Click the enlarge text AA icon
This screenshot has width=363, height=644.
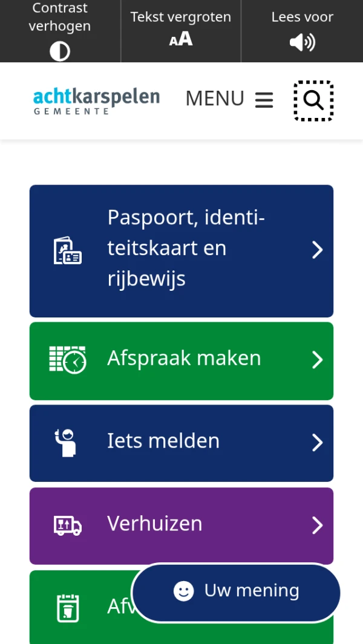pyautogui.click(x=181, y=39)
